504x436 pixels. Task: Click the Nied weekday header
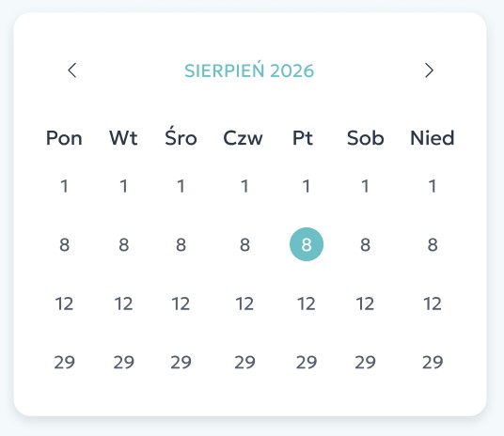pyautogui.click(x=433, y=138)
